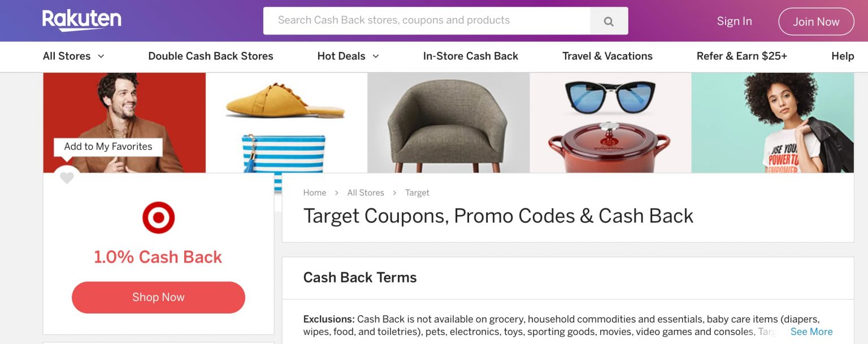This screenshot has height=344, width=868.
Task: Open Double Cash Back Stores menu
Action: click(210, 56)
